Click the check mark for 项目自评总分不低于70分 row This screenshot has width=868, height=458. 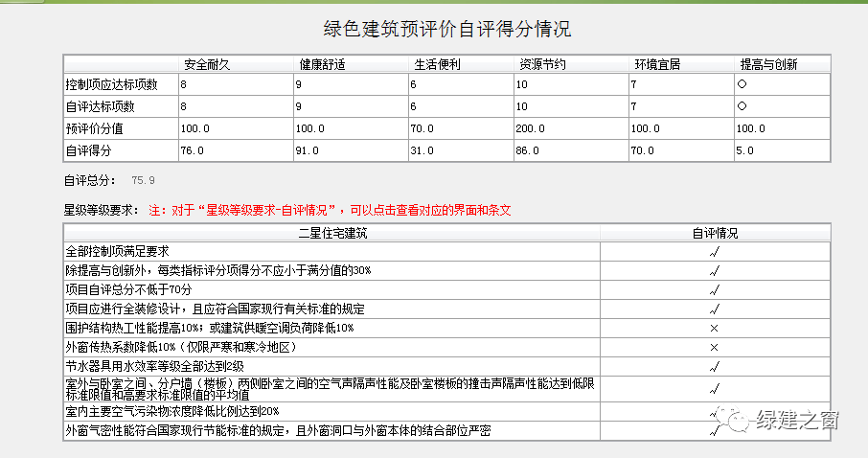[x=714, y=289]
